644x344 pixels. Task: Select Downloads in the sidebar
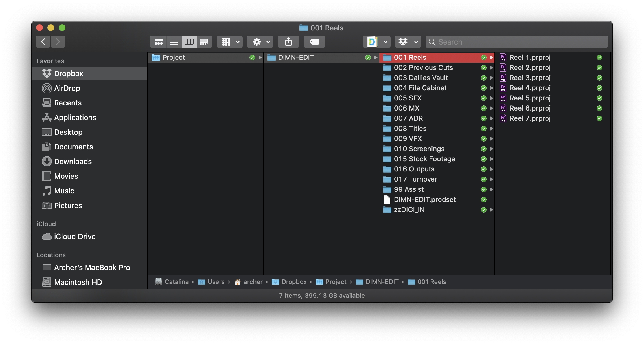(x=73, y=161)
